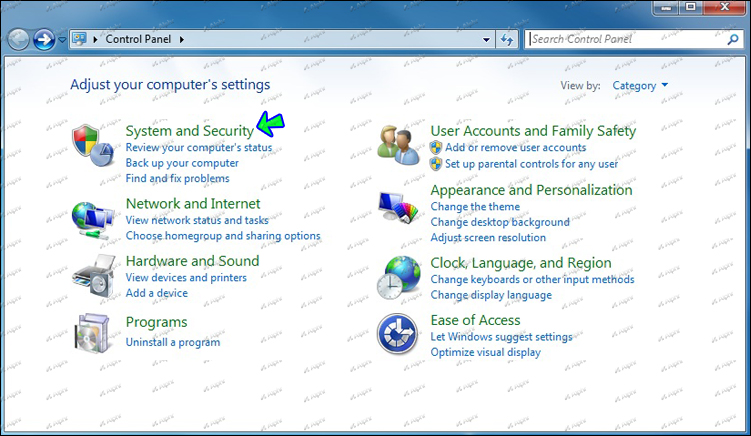Open Find and fix problems
Image resolution: width=751 pixels, height=436 pixels.
pyautogui.click(x=177, y=178)
